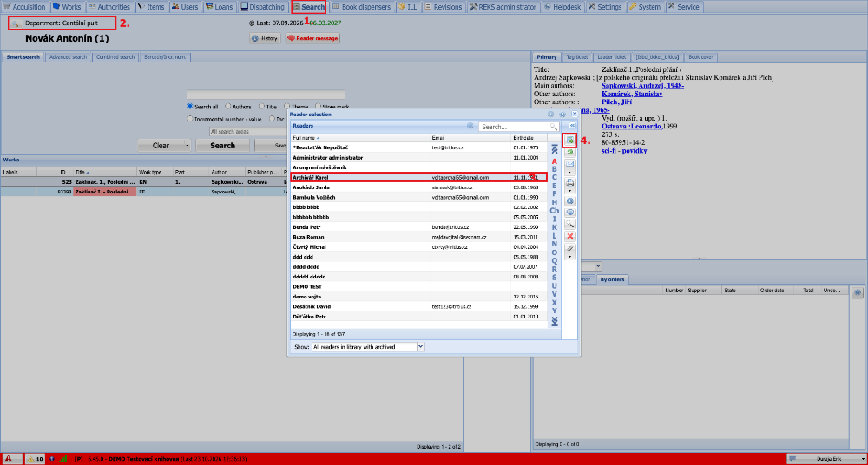Click the icon at right of orders table
The image size is (868, 465).
click(x=858, y=292)
